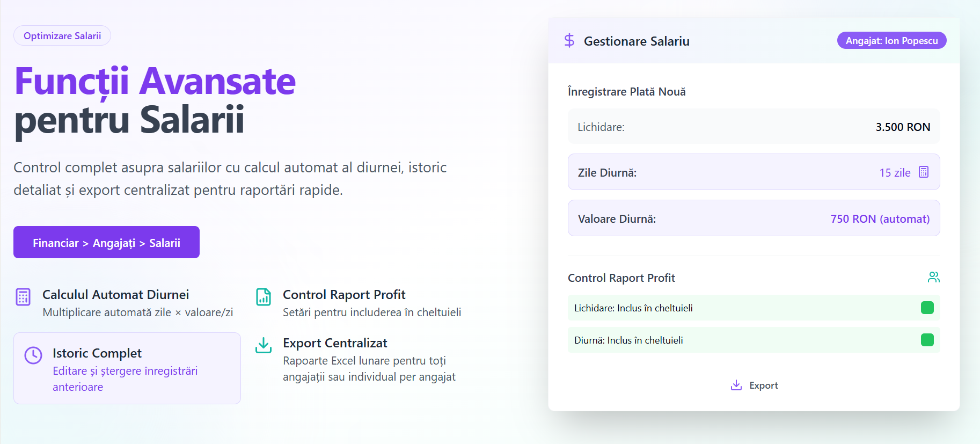The image size is (980, 444).
Task: Click the users icon next to Control Raport Profit
Action: point(934,277)
